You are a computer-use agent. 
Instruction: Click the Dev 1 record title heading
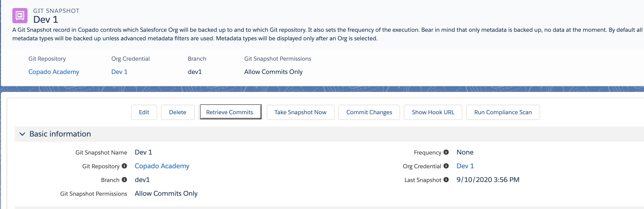(46, 19)
